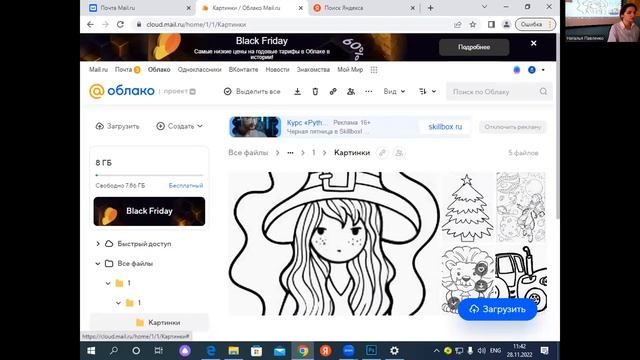This screenshot has height=360, width=640.
Task: Open Знакомства in portal menu
Action: pos(313,70)
